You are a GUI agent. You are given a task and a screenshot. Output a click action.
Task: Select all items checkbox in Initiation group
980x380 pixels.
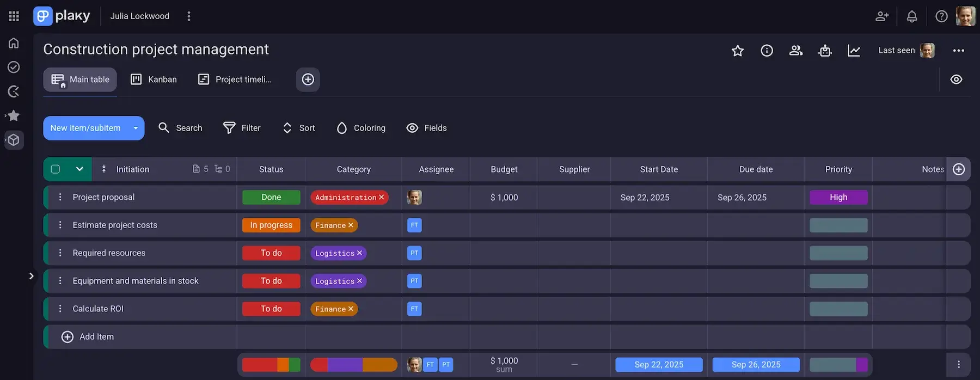(x=55, y=169)
